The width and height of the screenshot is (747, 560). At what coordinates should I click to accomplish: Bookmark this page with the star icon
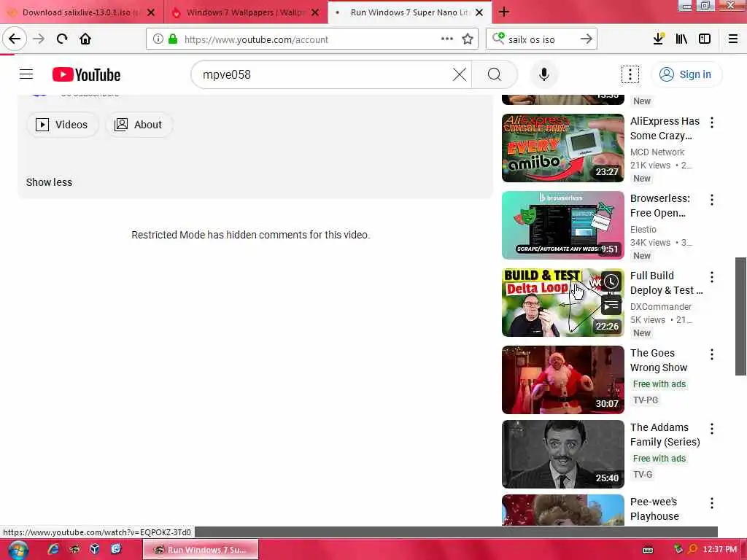(468, 39)
